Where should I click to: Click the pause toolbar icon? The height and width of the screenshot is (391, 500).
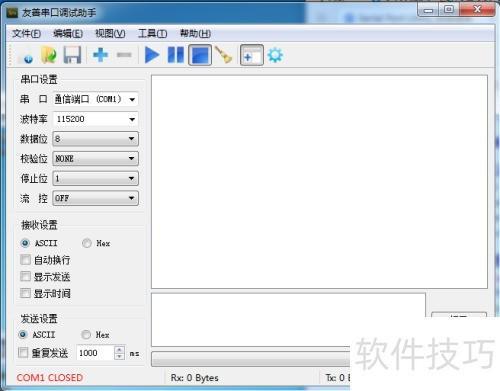(x=176, y=55)
